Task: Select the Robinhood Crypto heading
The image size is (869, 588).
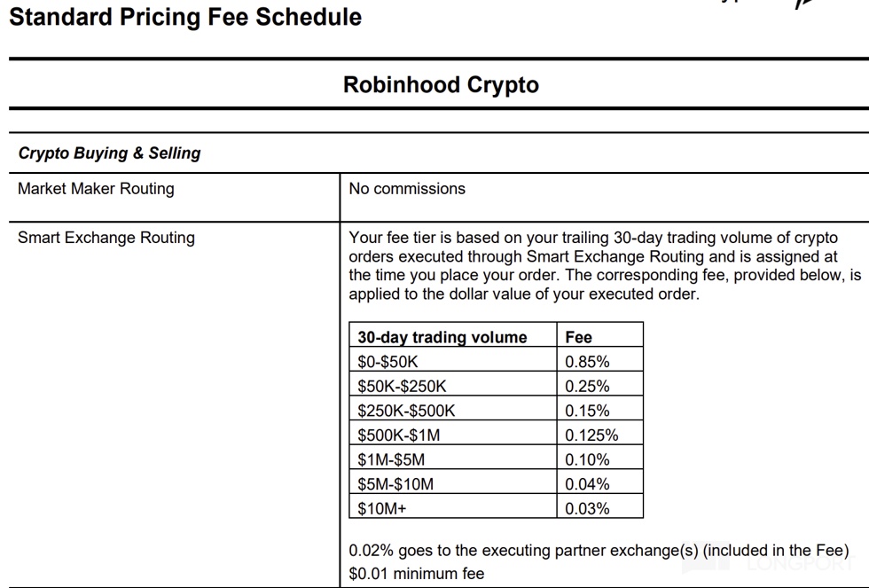Action: click(x=441, y=85)
